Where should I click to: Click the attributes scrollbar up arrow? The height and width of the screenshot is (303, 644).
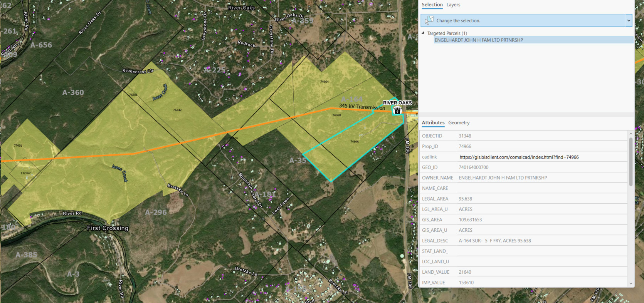[x=631, y=134]
